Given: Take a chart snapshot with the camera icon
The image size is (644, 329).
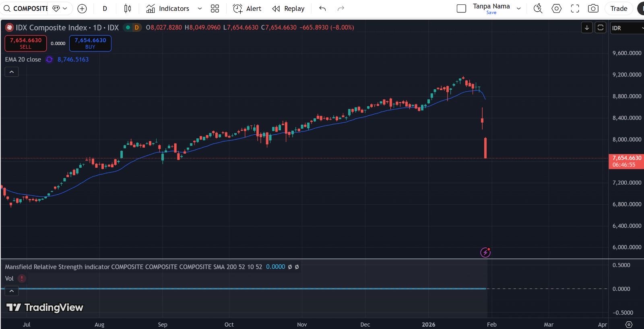Looking at the screenshot, I should (x=593, y=8).
